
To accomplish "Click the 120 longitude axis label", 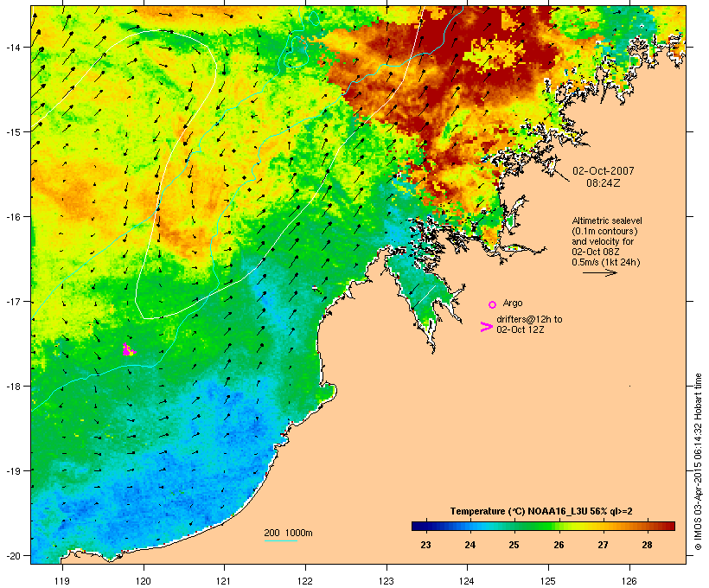I will point(144,581).
